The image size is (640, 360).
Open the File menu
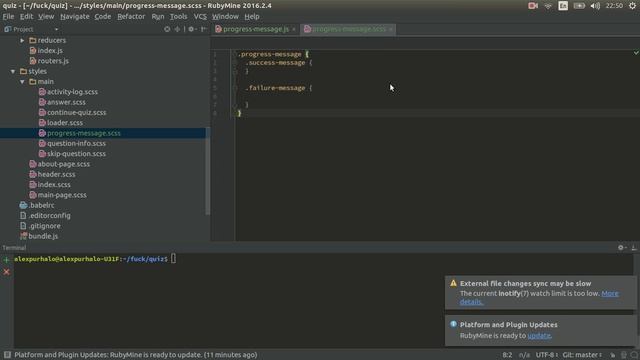[8, 17]
